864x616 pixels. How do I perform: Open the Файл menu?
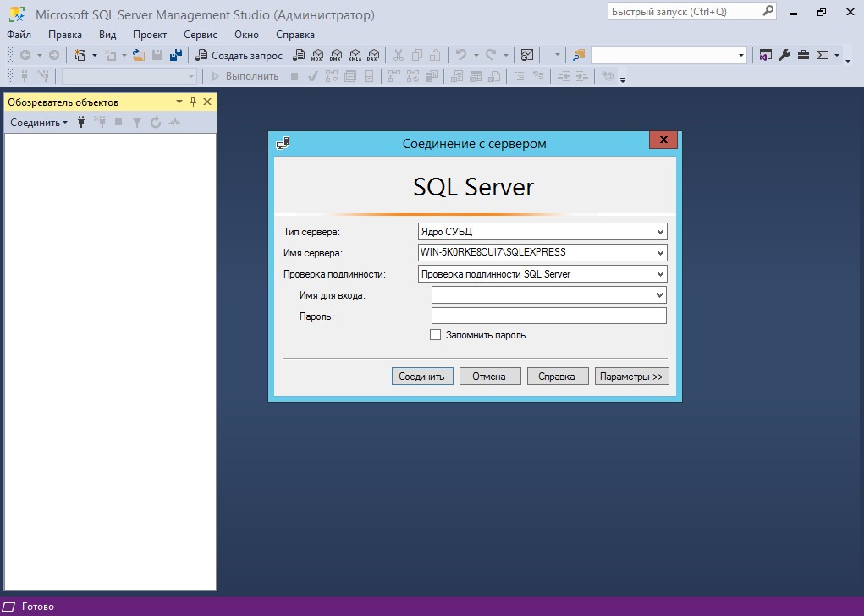(x=19, y=35)
